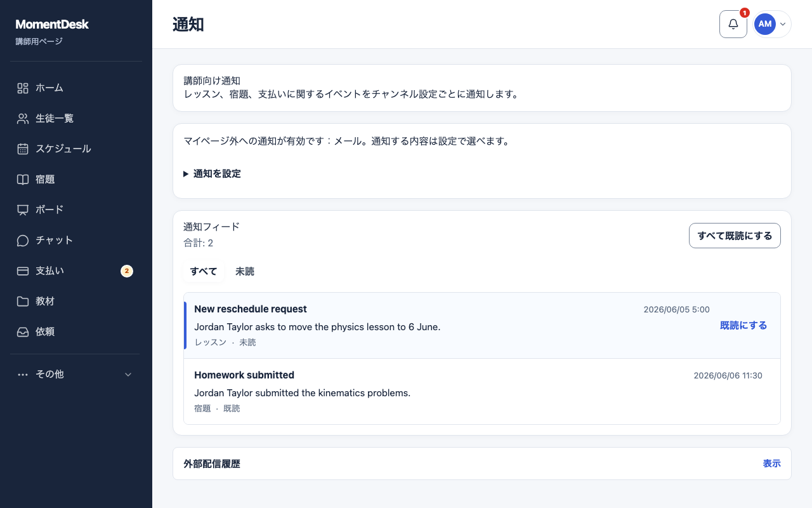Click the chat bubble icon
The height and width of the screenshot is (508, 812).
23,241
